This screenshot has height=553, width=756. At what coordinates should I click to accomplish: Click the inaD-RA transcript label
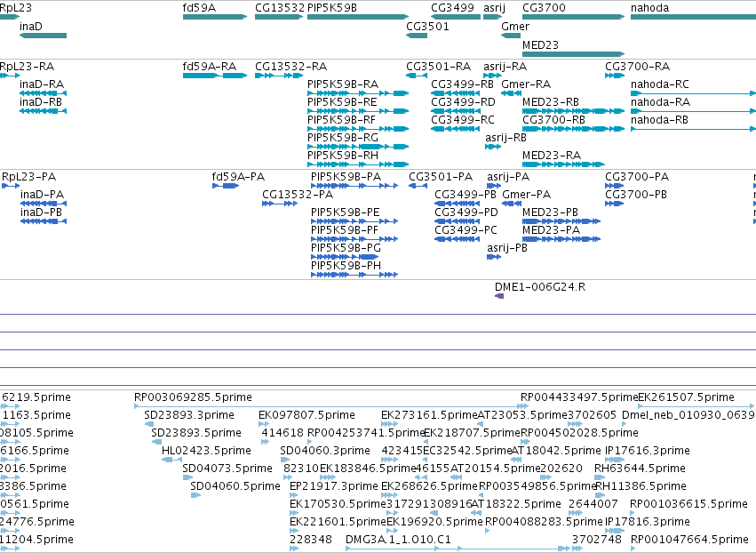[x=42, y=84]
